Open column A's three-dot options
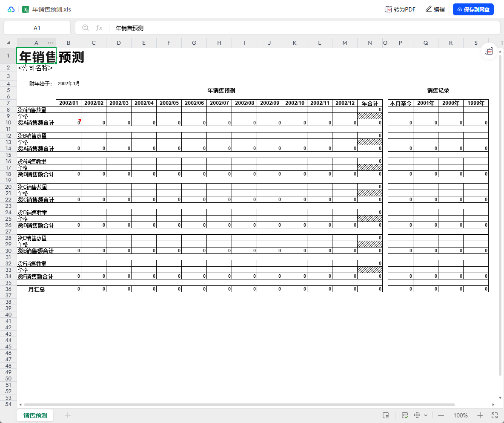 pyautogui.click(x=51, y=43)
